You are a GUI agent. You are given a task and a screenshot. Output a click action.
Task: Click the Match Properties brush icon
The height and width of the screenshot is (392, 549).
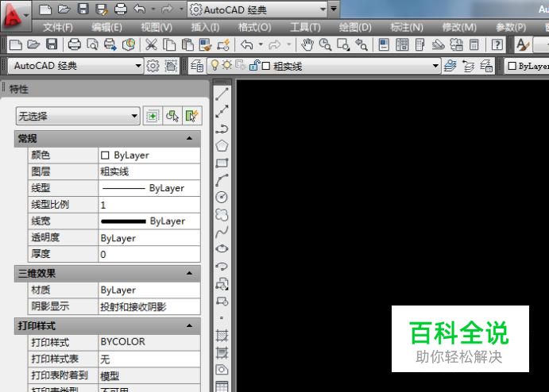coord(206,44)
